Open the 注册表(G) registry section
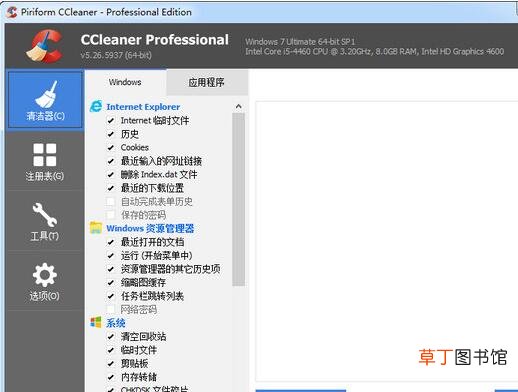 point(45,161)
